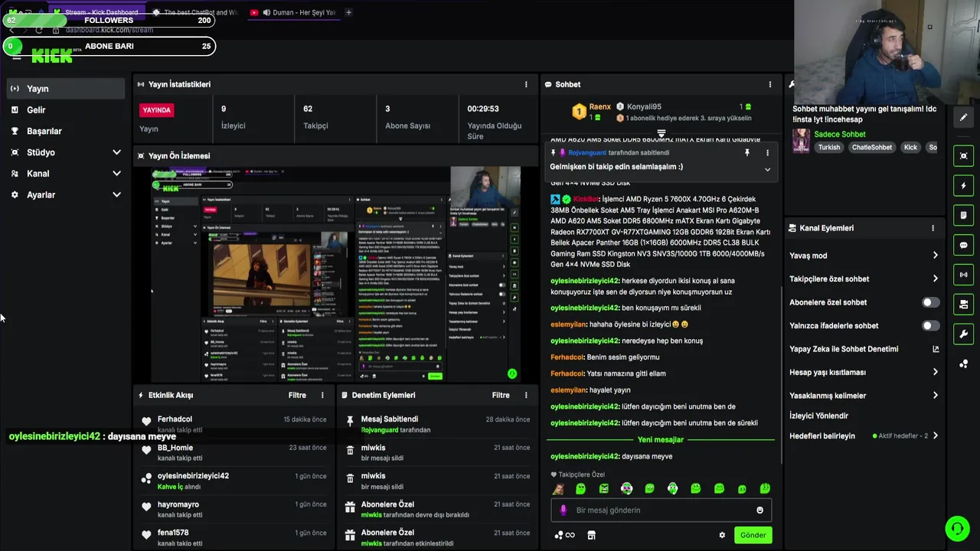Open the green support headset button
The image size is (980, 551).
957,529
